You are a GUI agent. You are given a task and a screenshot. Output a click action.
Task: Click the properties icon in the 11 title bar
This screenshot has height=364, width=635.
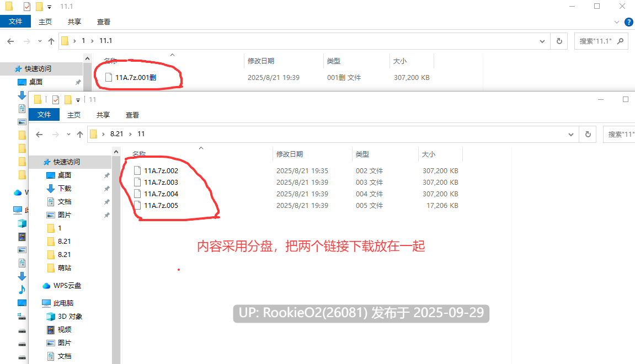[x=56, y=100]
